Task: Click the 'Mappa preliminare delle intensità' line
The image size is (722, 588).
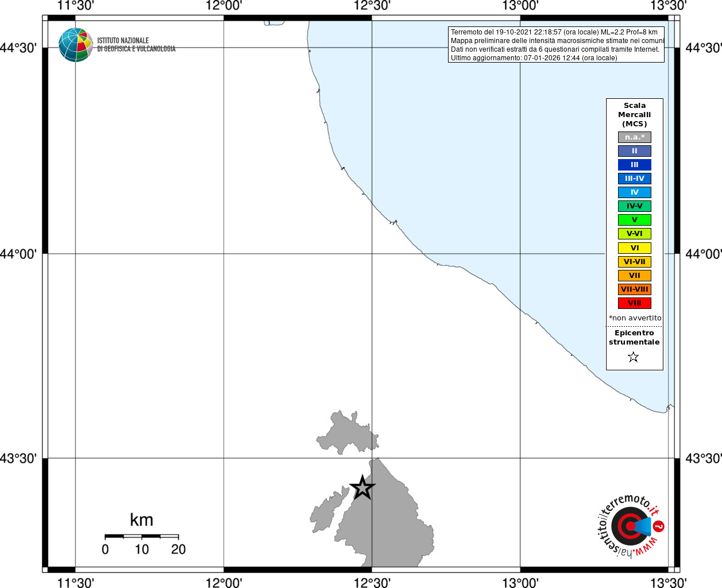Action: point(557,41)
